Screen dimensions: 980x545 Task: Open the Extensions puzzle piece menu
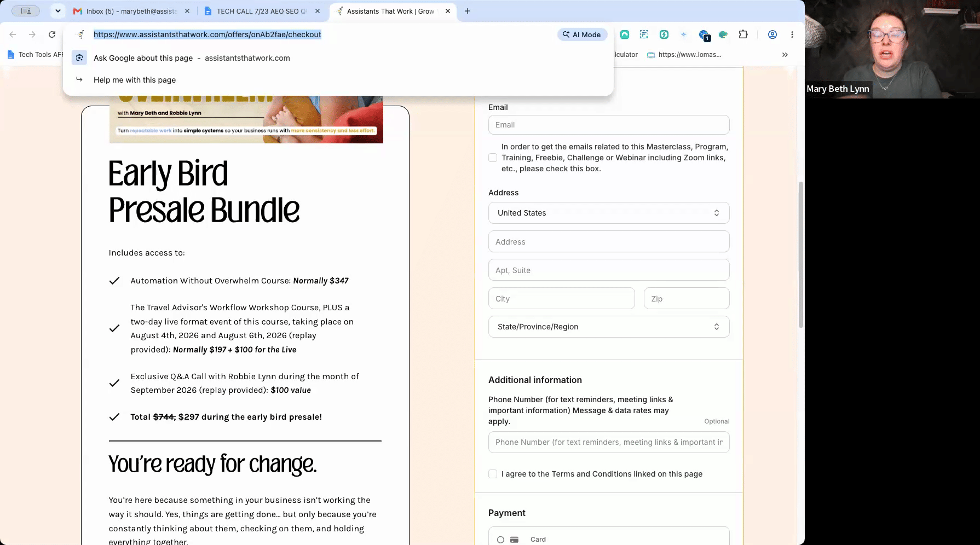(x=743, y=34)
